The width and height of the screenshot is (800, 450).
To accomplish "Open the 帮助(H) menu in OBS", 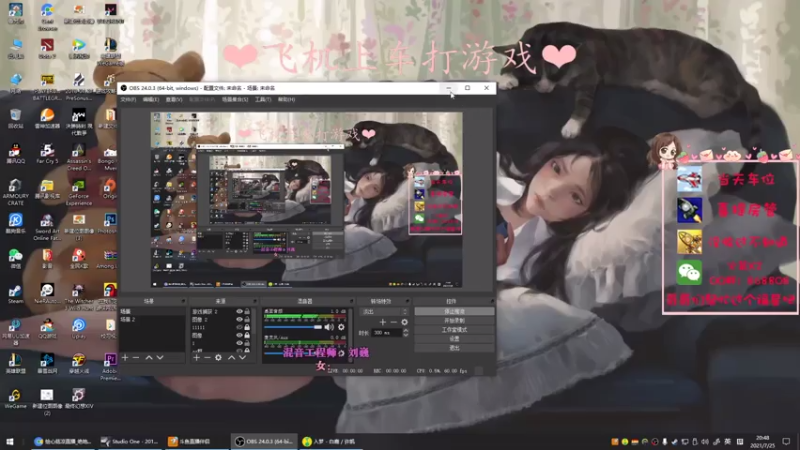I will coord(287,99).
